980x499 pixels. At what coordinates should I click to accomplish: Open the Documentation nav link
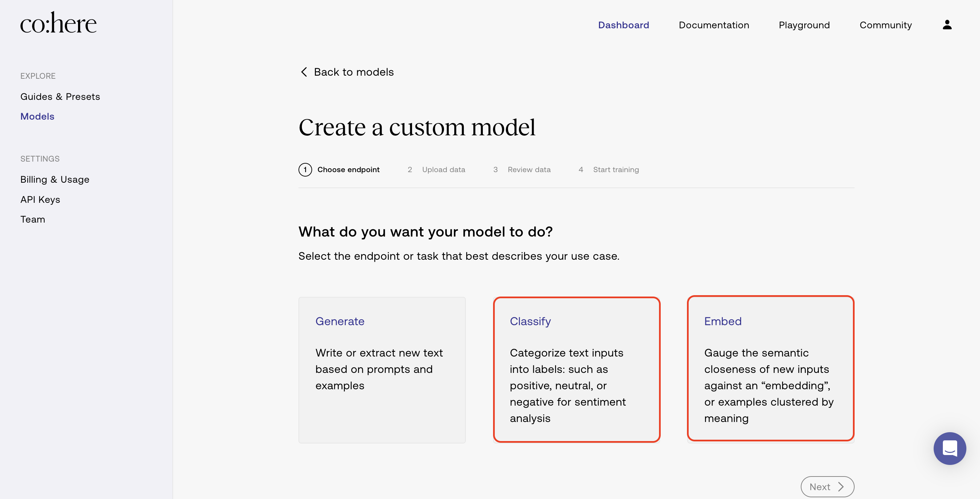(x=714, y=25)
